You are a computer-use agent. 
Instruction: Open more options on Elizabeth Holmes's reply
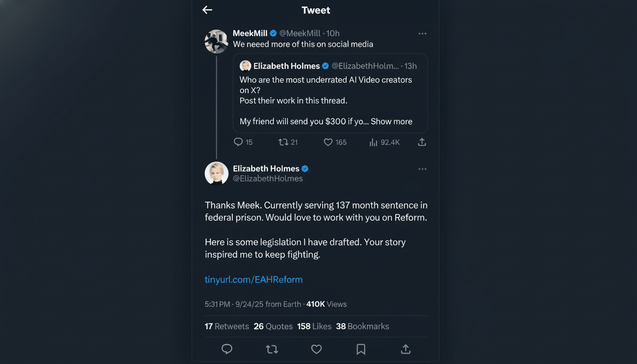click(422, 169)
